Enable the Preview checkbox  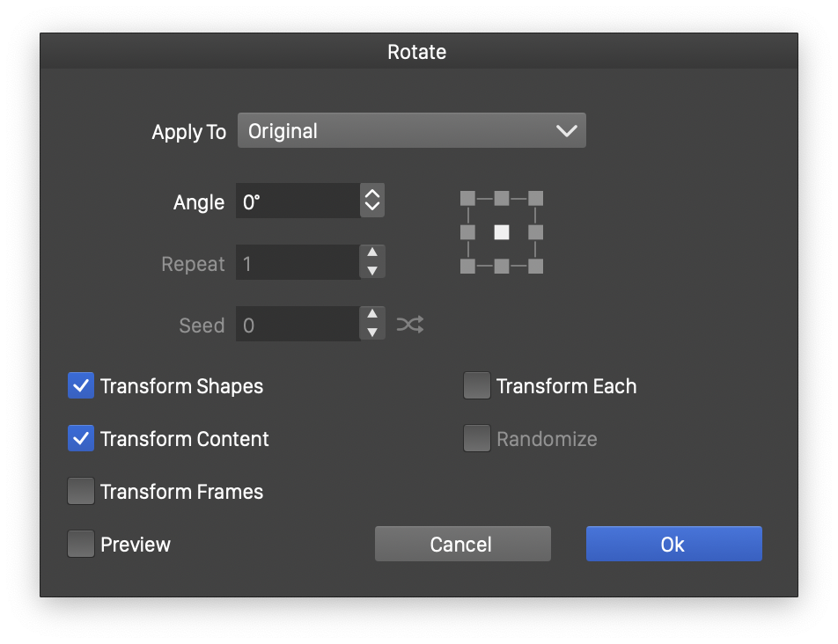81,544
